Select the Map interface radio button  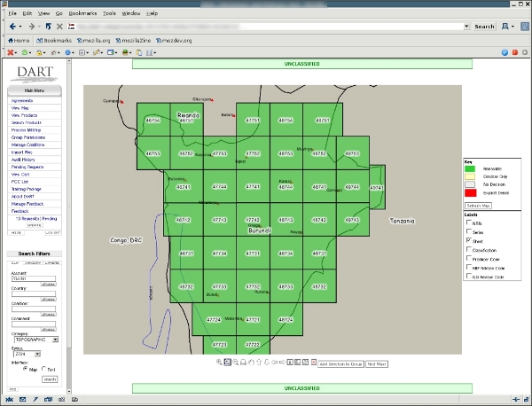coord(25,369)
